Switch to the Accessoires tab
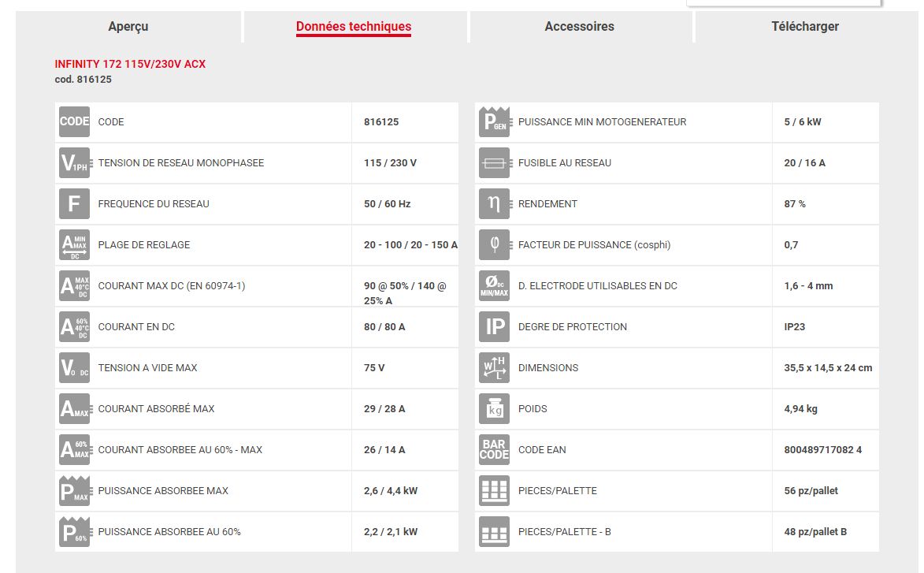Viewport: 924px width, 573px height. click(x=579, y=27)
